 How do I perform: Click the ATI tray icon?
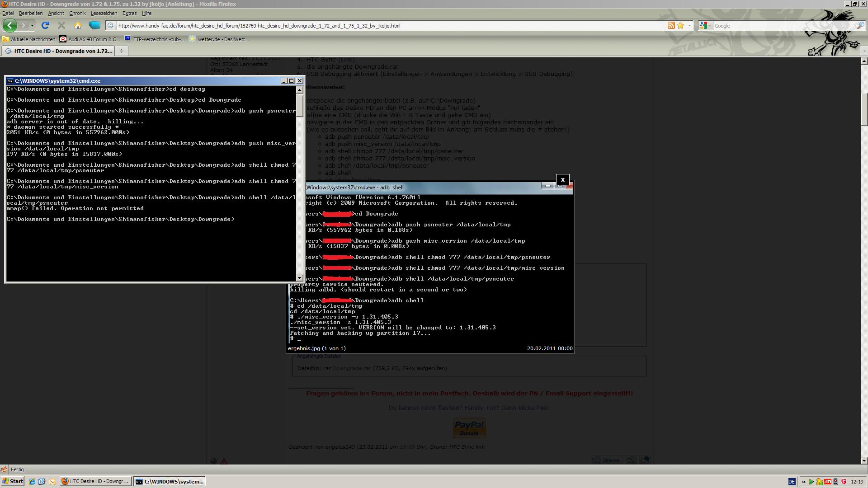point(828,482)
